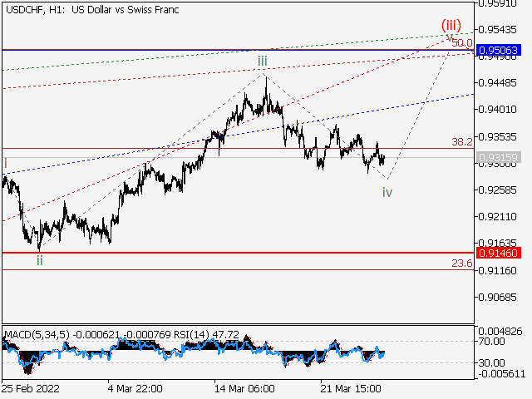Image resolution: width=532 pixels, height=399 pixels.
Task: Click the red 0.91460 price tag
Action: pyautogui.click(x=499, y=253)
